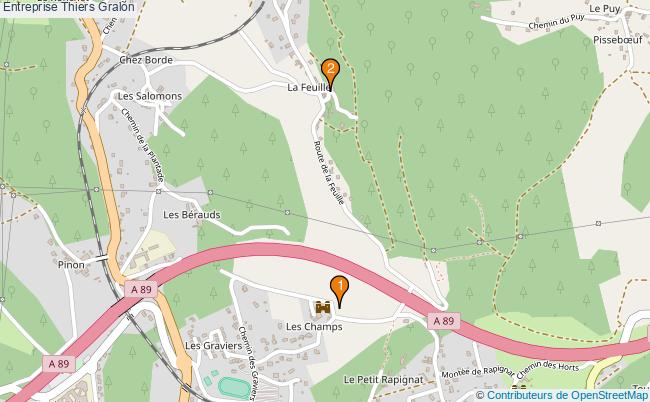Select the castle icon near Les Champs
The height and width of the screenshot is (402, 650).
(323, 308)
